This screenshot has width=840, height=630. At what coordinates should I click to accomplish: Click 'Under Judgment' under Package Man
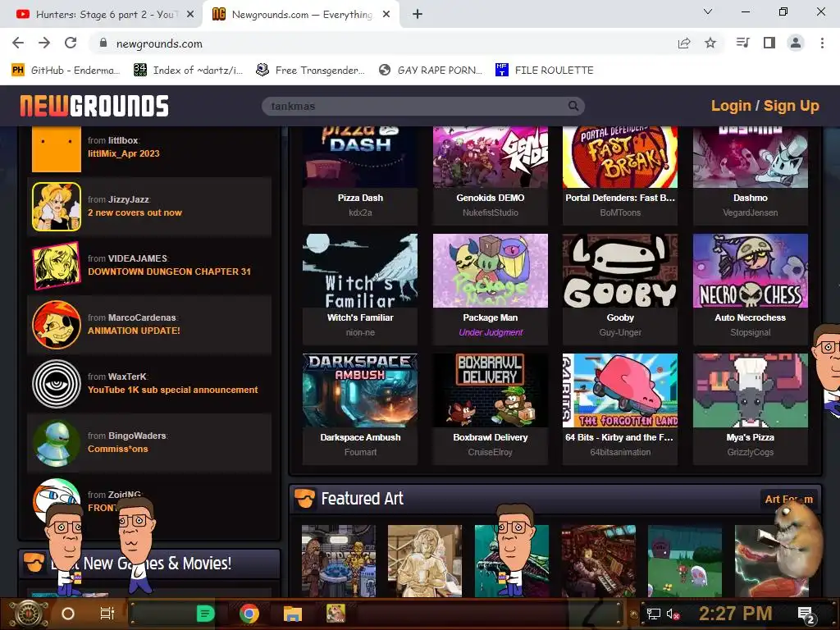[491, 333]
